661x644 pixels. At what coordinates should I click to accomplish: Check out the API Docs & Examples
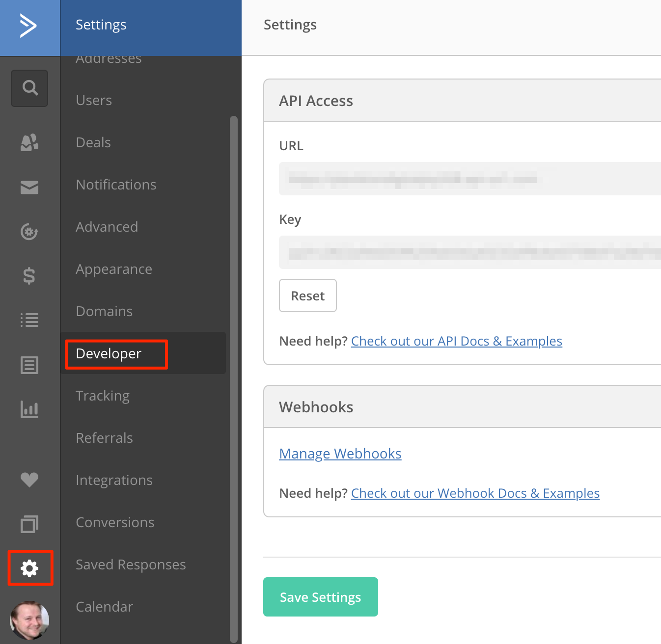click(x=456, y=341)
